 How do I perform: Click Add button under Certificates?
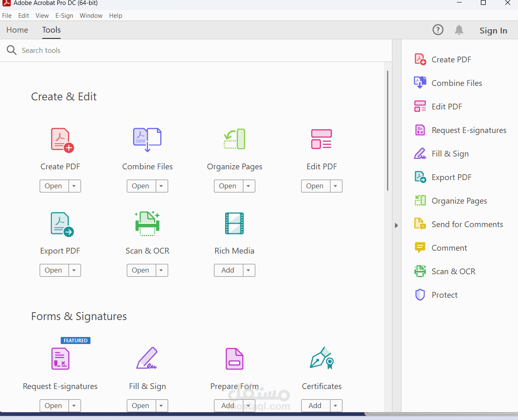coord(316,406)
